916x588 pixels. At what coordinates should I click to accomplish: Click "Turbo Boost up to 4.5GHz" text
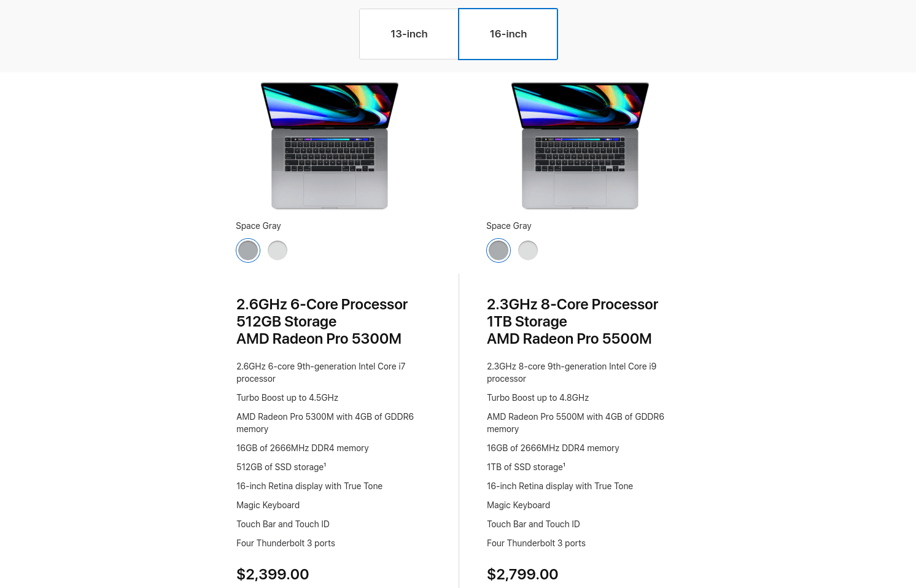point(287,398)
